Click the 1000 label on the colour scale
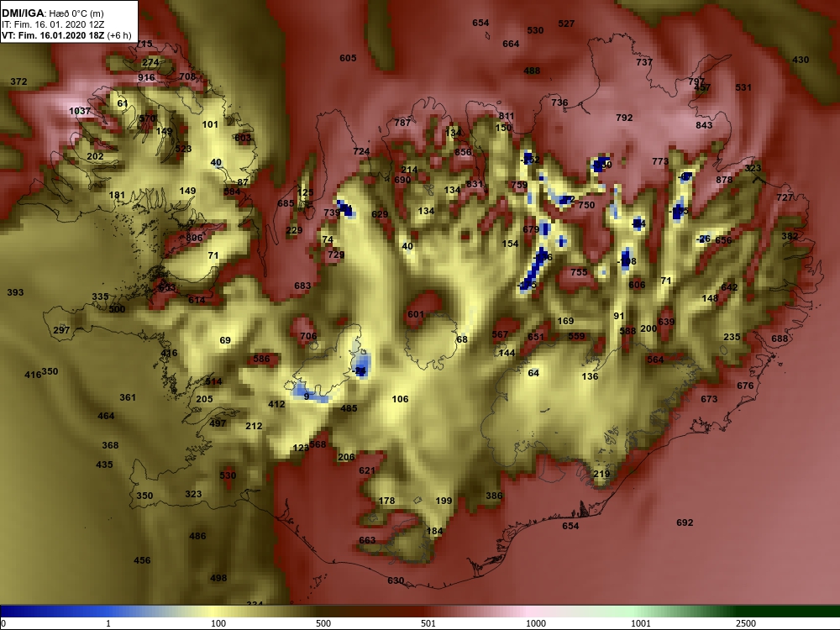The height and width of the screenshot is (630, 840). point(536,623)
